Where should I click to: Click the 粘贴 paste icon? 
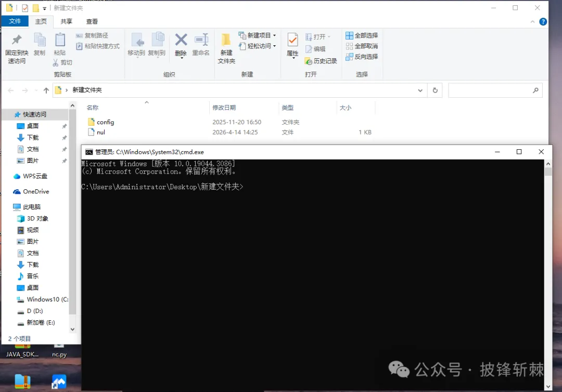[x=60, y=41]
